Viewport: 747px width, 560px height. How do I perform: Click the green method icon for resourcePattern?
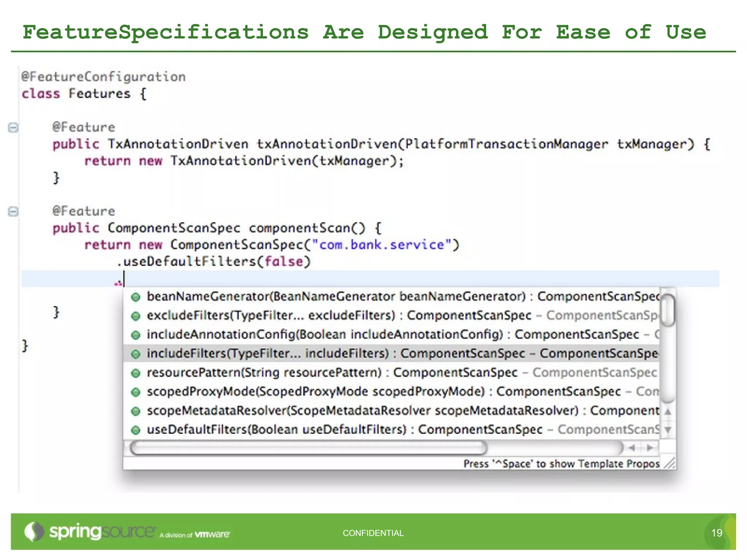136,373
